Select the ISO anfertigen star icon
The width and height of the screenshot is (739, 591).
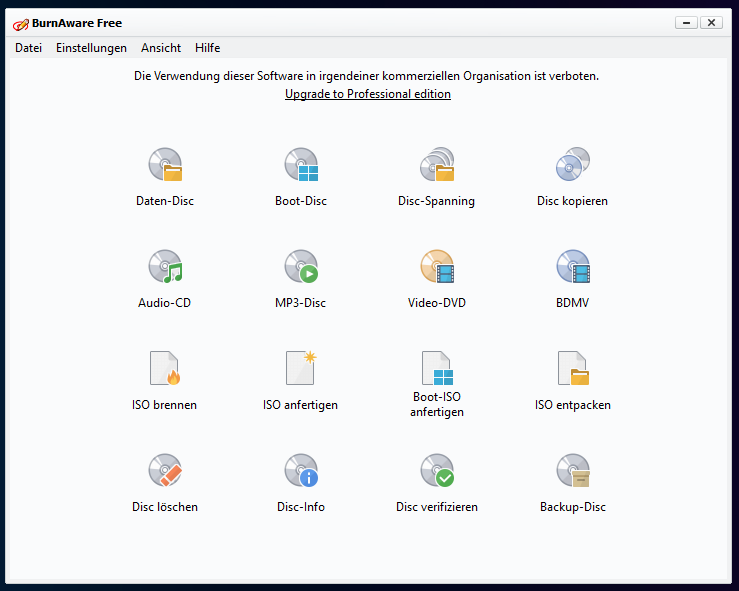pyautogui.click(x=301, y=368)
